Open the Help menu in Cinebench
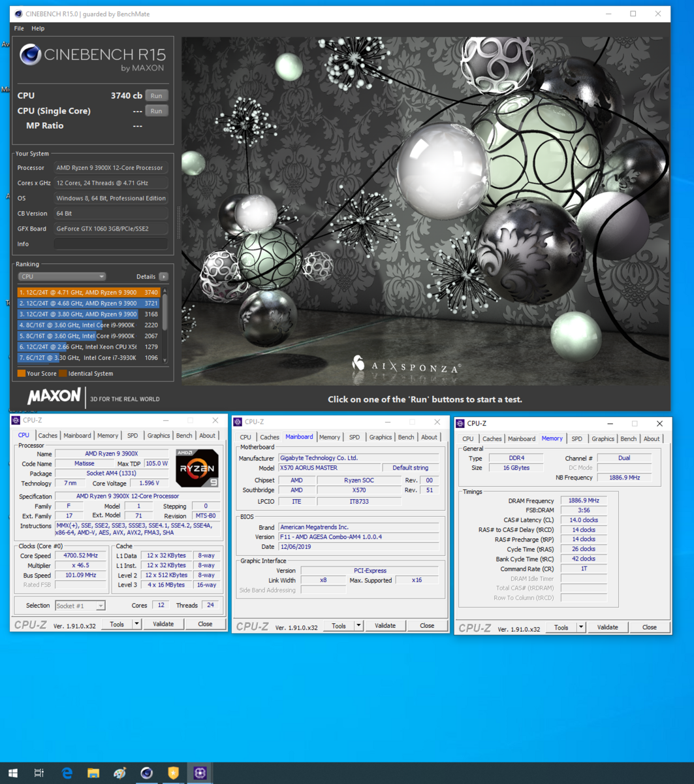Screen dimensions: 694x784 [x=38, y=28]
